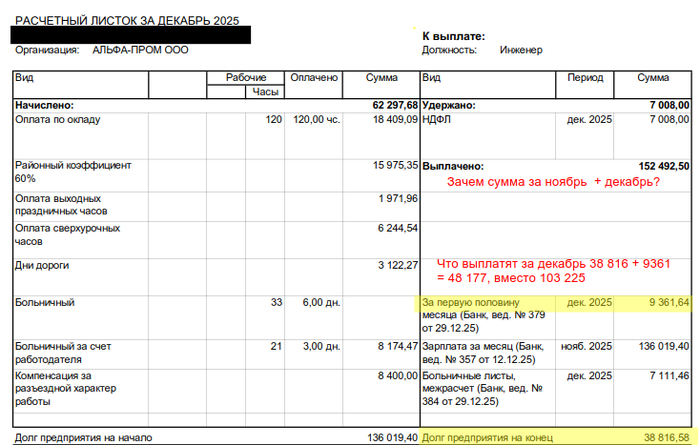Image resolution: width=700 pixels, height=445 pixels.
Task: Click the black redacted name bar
Action: point(130,35)
